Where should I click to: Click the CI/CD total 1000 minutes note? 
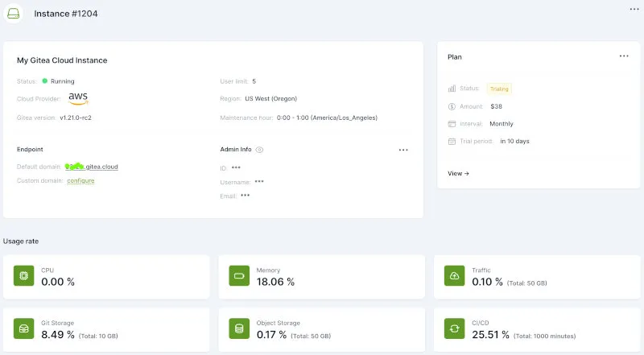click(x=545, y=336)
